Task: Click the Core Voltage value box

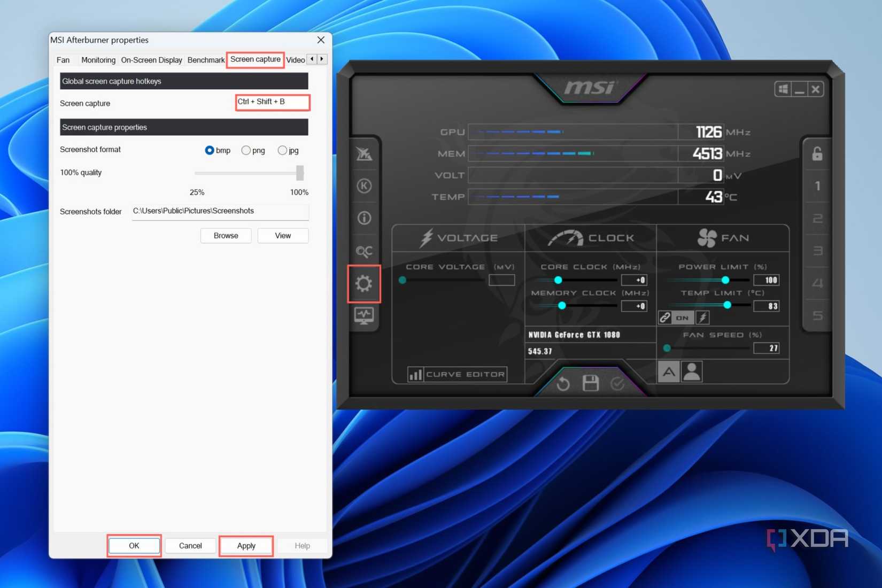Action: pos(502,280)
